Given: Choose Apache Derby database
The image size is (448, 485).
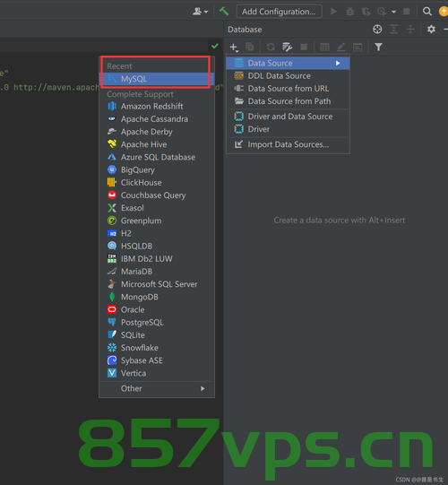Looking at the screenshot, I should [x=157, y=132].
